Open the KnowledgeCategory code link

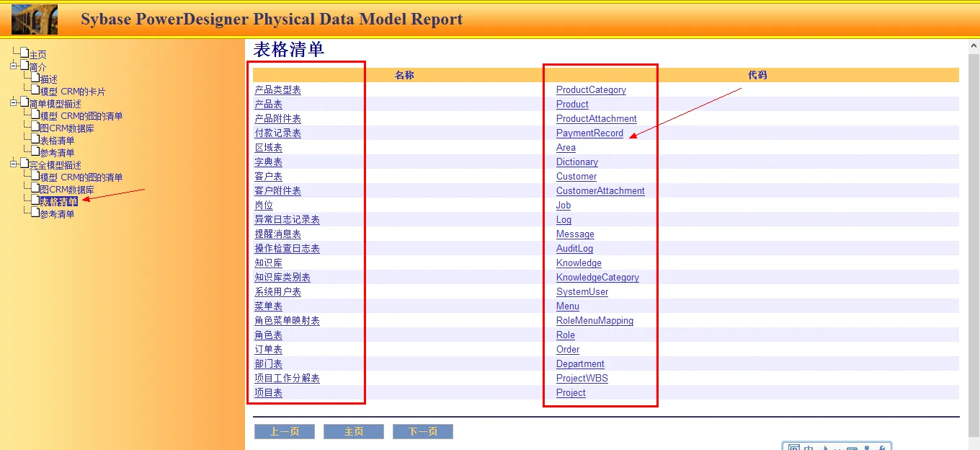[597, 278]
